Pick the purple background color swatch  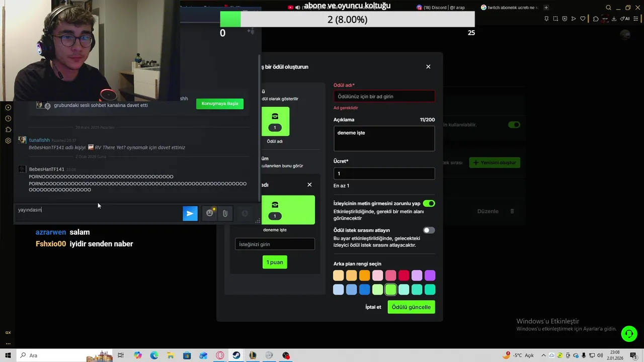click(x=430, y=276)
